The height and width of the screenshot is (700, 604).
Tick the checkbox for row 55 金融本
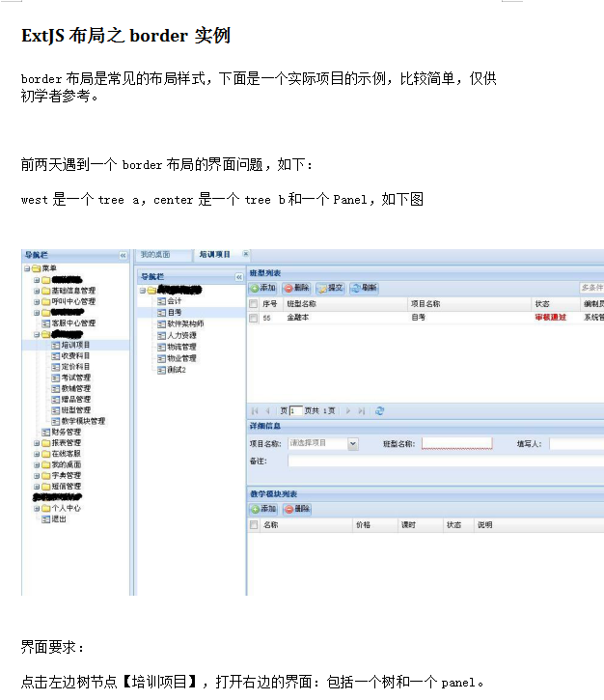(x=254, y=317)
